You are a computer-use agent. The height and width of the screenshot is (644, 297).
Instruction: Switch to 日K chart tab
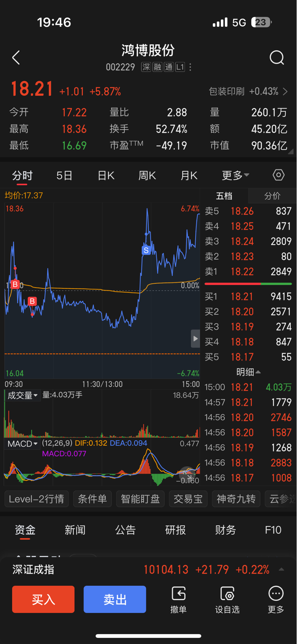106,176
